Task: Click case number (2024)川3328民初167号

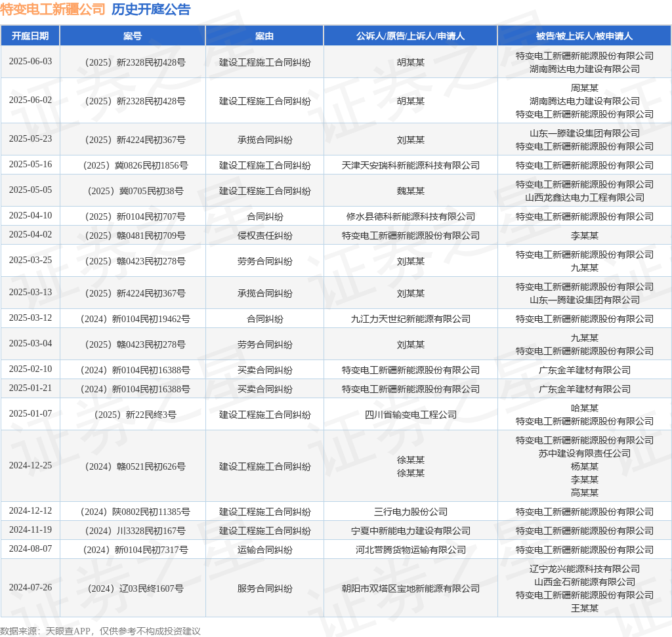Action: click(x=135, y=531)
